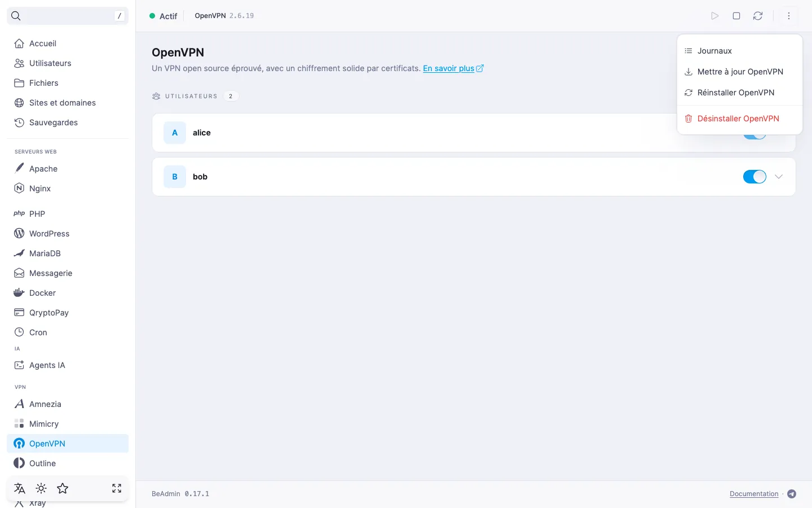Open Accueil from the sidebar
Viewport: 812px width, 508px height.
[68, 43]
